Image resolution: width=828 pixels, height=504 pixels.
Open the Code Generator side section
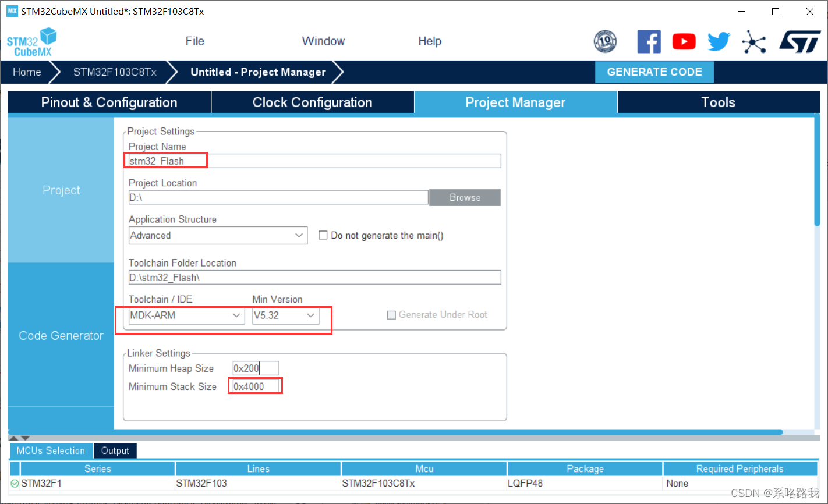pos(61,335)
